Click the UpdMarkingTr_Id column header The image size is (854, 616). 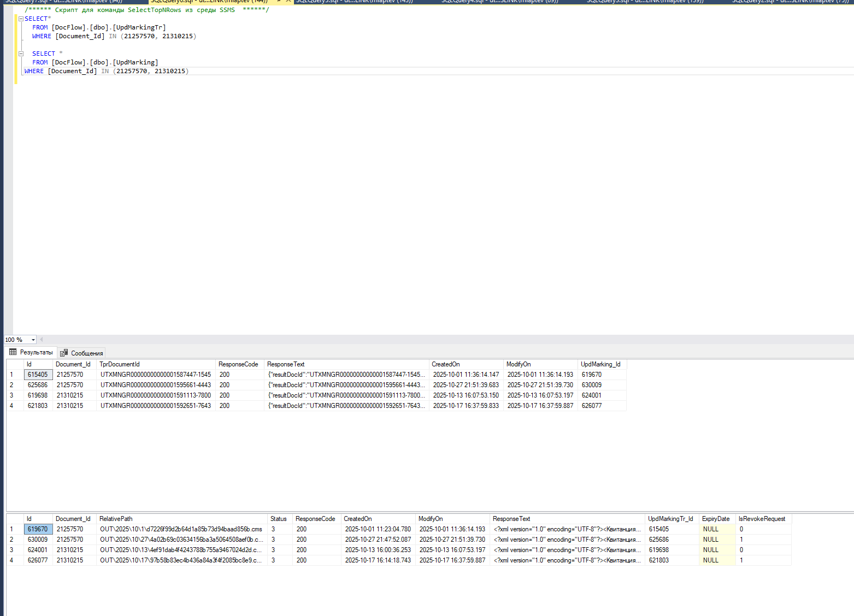point(672,519)
